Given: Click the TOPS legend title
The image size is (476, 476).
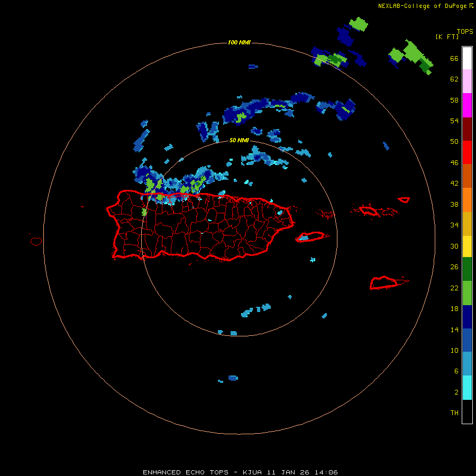Looking at the screenshot, I should (x=465, y=31).
